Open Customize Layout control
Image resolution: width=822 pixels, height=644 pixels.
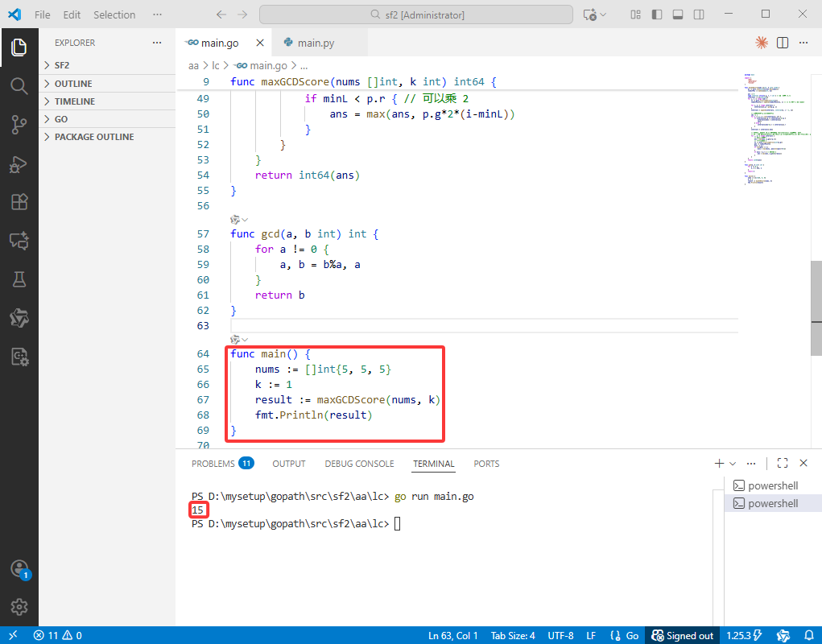pos(636,14)
